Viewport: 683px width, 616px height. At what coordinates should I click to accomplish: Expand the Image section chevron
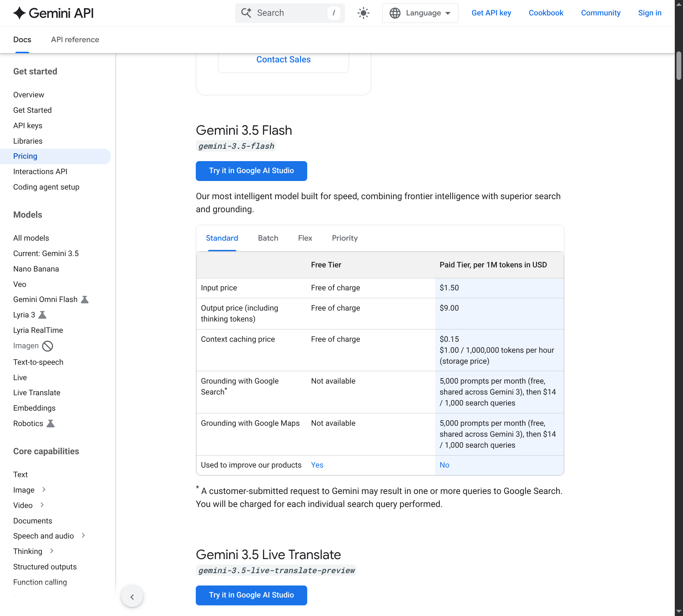click(44, 490)
